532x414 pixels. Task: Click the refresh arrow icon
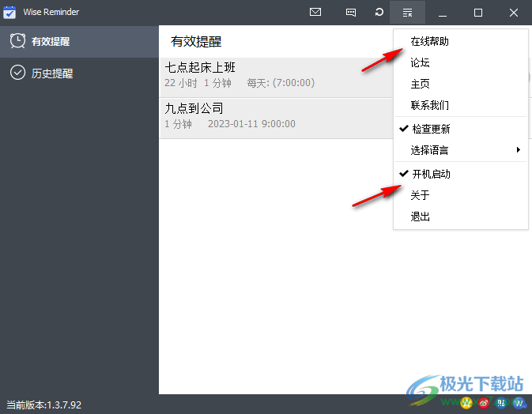point(379,13)
